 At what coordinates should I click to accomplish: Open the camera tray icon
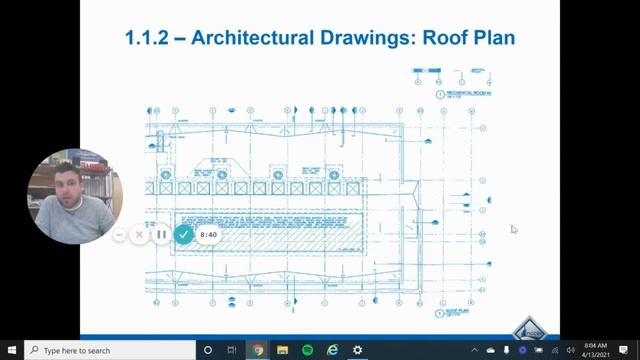pyautogui.click(x=539, y=350)
